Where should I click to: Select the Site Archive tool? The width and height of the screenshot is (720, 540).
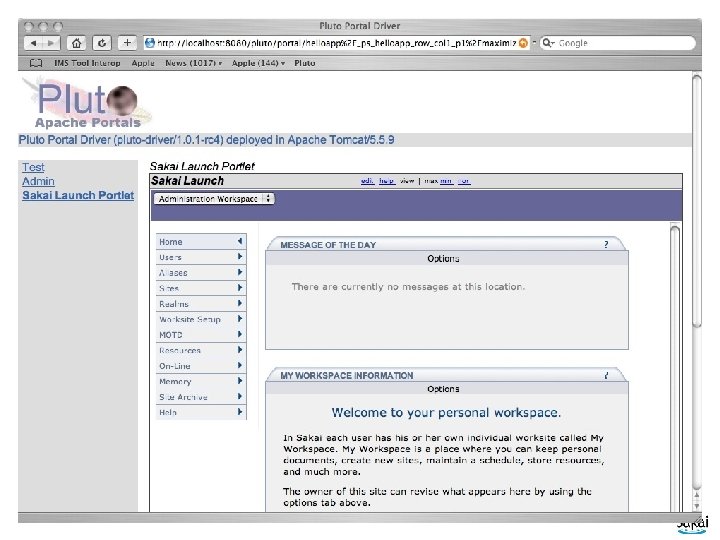click(x=201, y=397)
